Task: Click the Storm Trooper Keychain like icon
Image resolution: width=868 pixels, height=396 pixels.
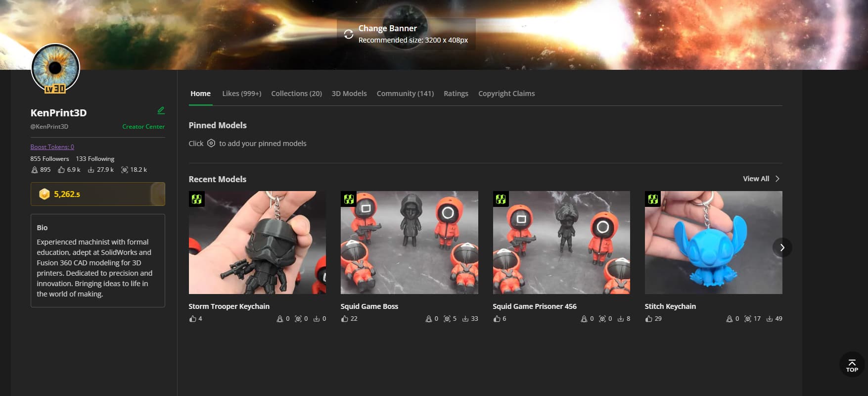Action: [192, 319]
